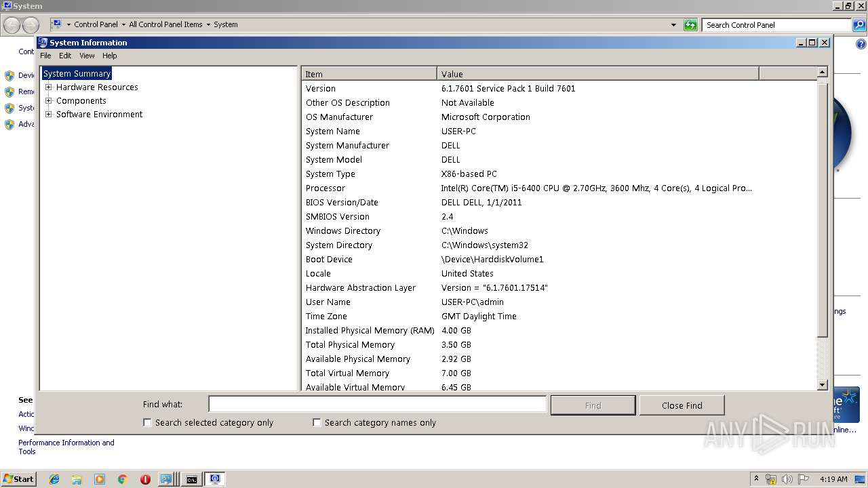
Task: Select the Hardware Resources tree label
Action: click(x=97, y=87)
